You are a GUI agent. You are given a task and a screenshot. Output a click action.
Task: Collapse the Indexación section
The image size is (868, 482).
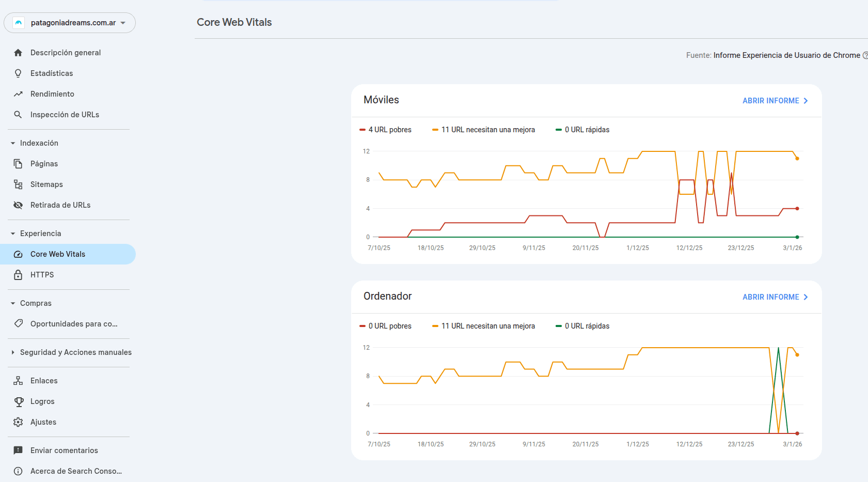(x=13, y=143)
